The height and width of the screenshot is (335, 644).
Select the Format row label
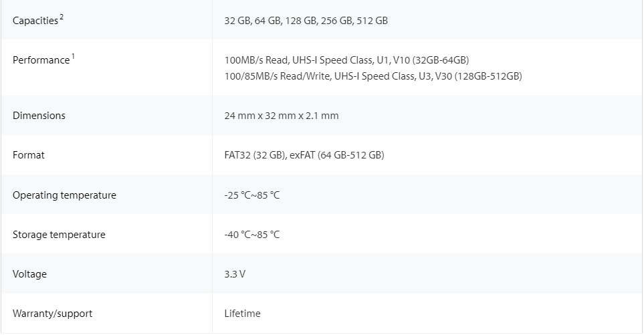coord(28,154)
